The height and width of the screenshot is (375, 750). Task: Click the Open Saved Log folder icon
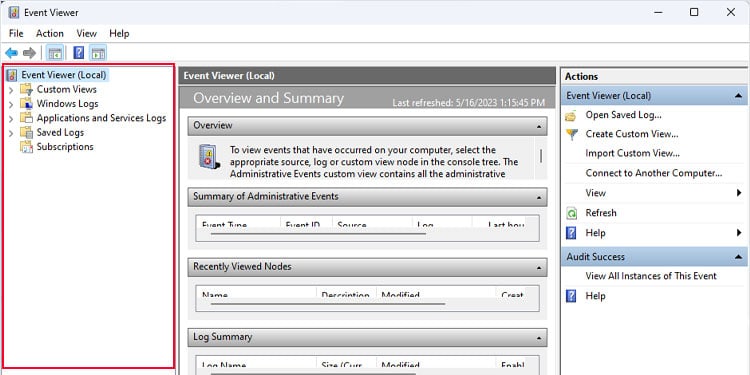coord(571,115)
